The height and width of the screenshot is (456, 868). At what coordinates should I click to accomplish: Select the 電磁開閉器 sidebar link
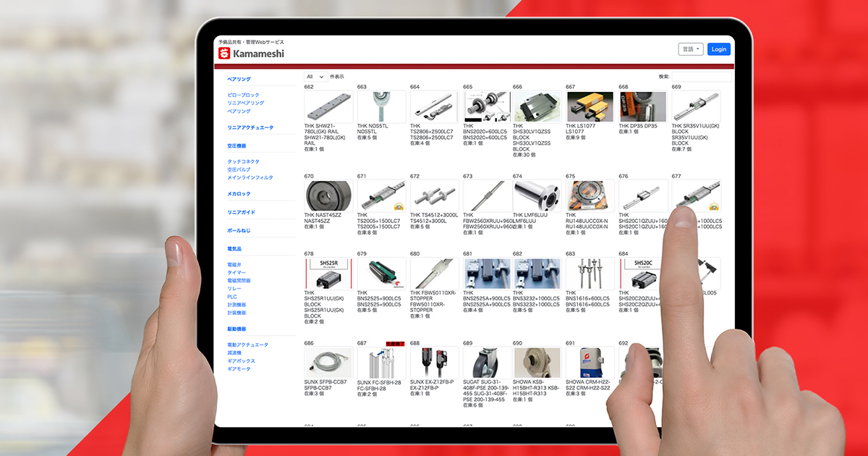[239, 281]
